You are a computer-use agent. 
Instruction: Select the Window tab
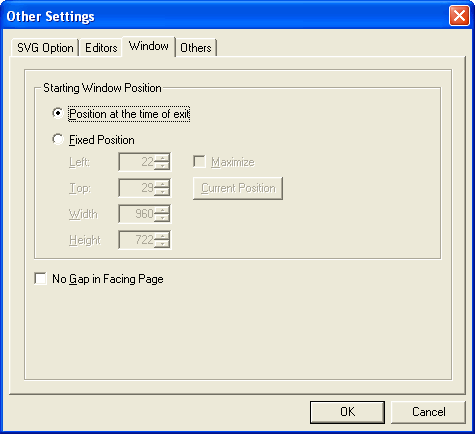pos(149,46)
